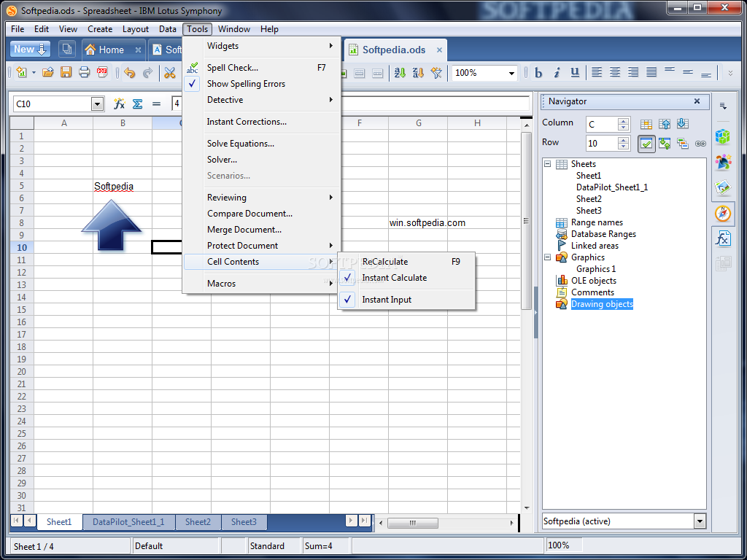Select Spell Check menu item
This screenshot has width=747, height=560.
261,68
